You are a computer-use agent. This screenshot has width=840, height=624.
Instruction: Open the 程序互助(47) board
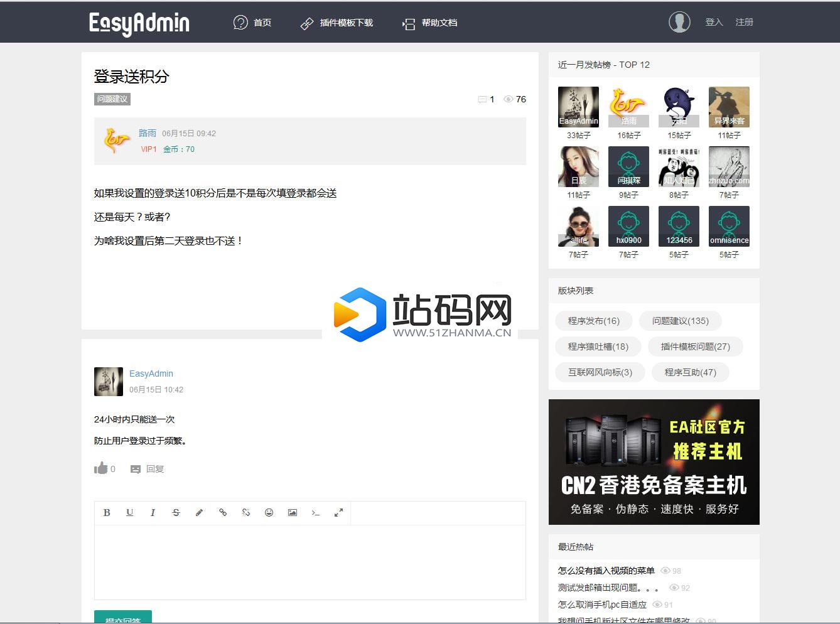690,372
